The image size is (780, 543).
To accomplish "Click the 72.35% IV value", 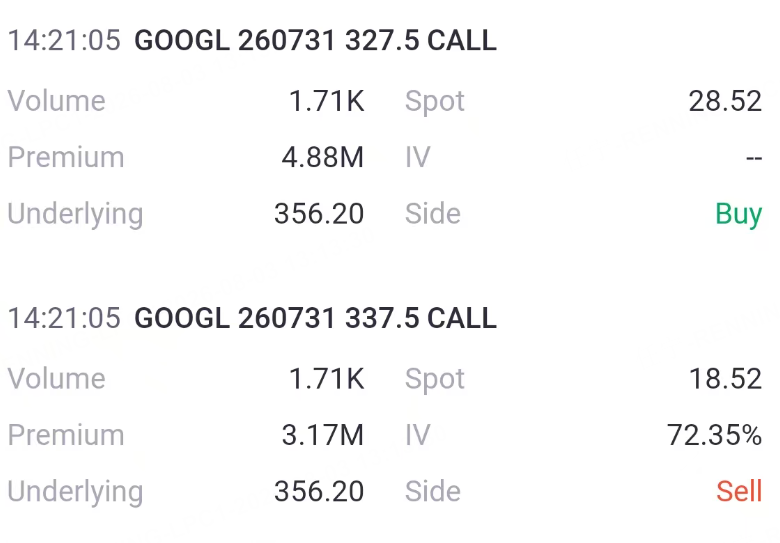I will pos(714,435).
